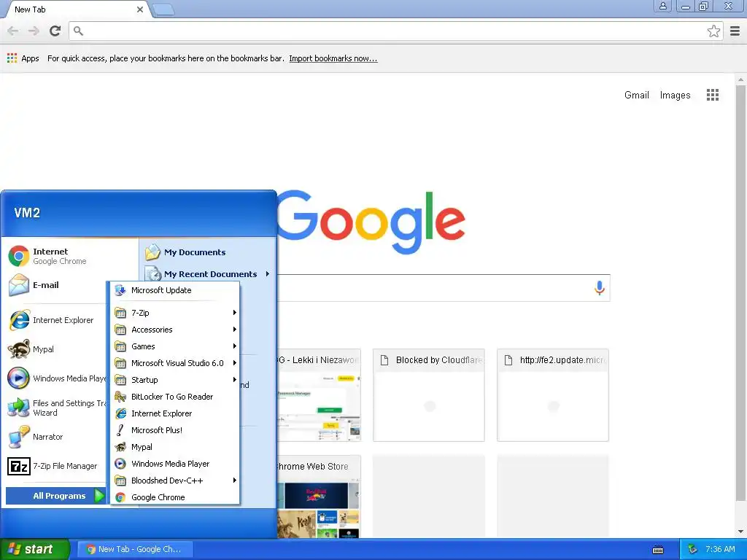This screenshot has width=747, height=560.
Task: Open the on-screen keyboard tray icon
Action: click(658, 550)
